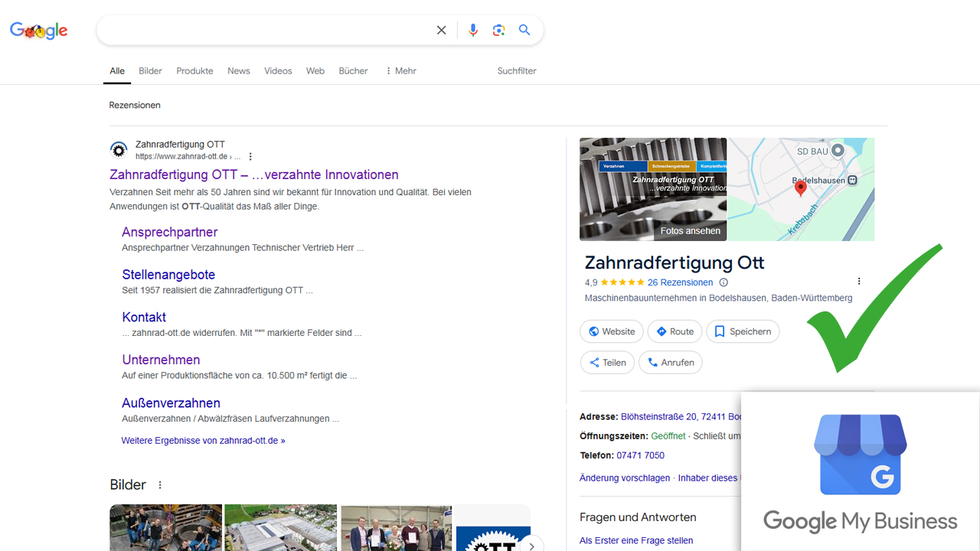Open three-dot menu in the business panel
Screen dimensions: 980x551
point(859,282)
